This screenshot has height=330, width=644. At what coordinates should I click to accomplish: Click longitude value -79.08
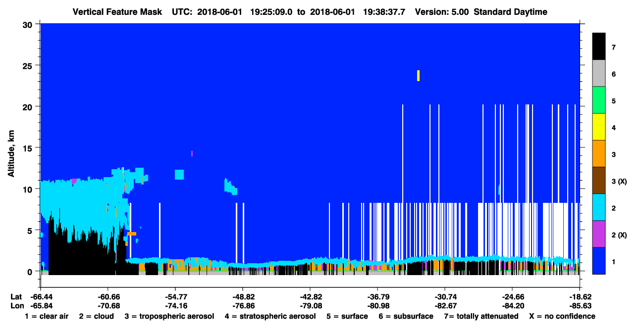(310, 306)
